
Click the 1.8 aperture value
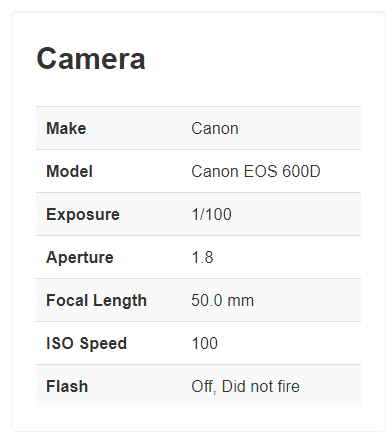202,257
